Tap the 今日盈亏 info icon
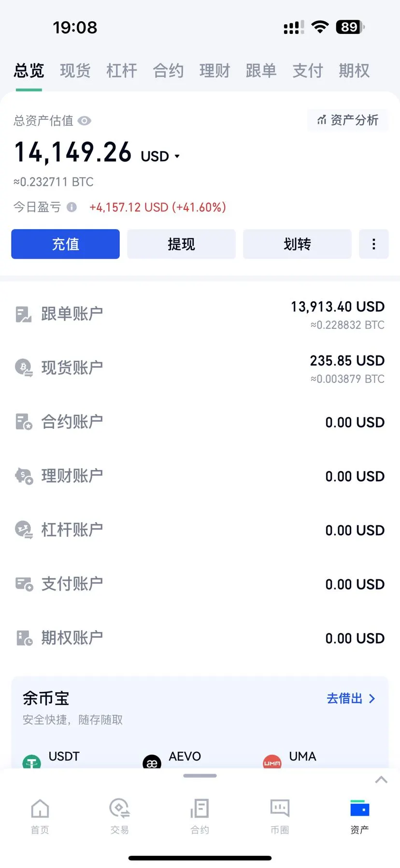The width and height of the screenshot is (400, 868). (x=71, y=207)
